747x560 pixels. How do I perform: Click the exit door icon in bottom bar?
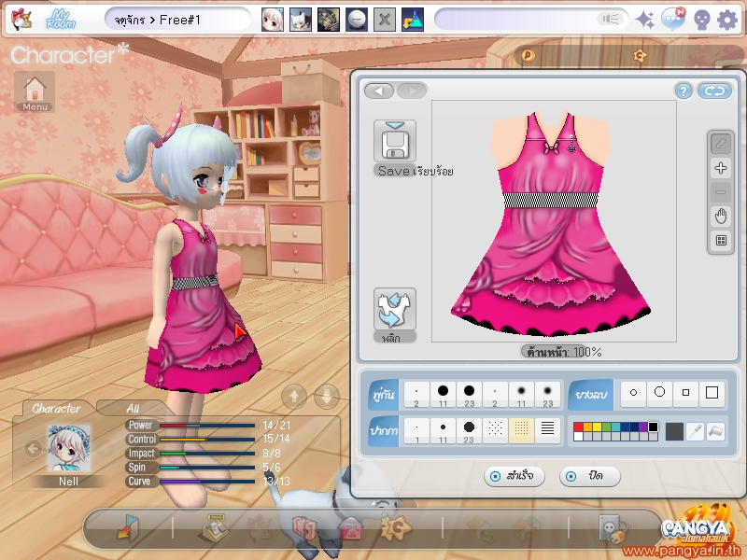129,527
